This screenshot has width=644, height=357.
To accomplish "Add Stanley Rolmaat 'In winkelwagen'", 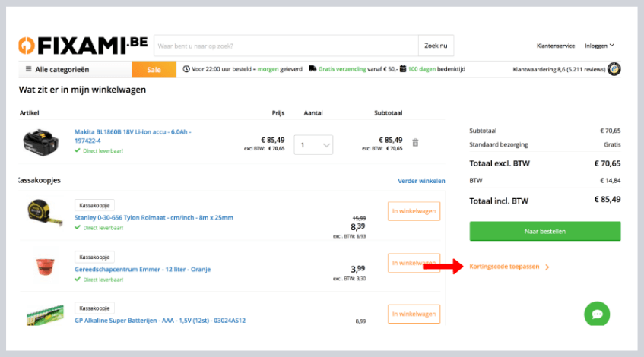I will tap(414, 211).
